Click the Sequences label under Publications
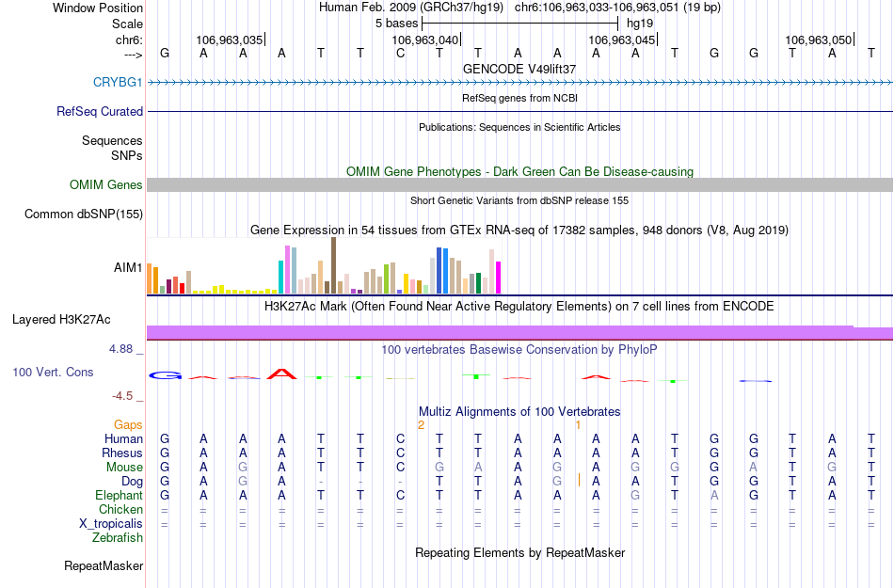The width and height of the screenshot is (894, 588). click(x=112, y=140)
